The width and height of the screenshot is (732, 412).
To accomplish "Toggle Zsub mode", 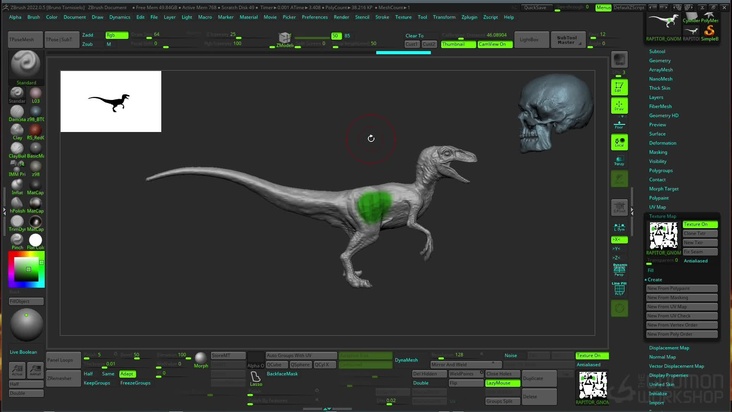I will pos(87,44).
